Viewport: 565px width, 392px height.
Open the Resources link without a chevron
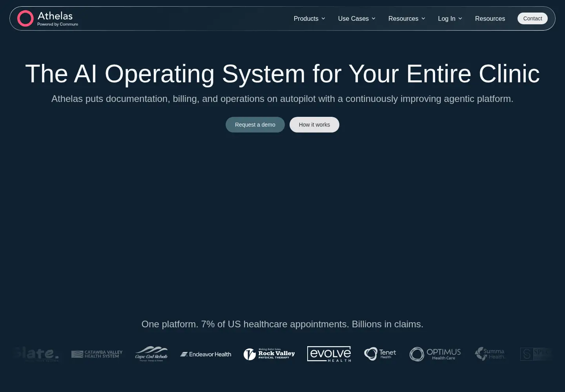tap(490, 18)
